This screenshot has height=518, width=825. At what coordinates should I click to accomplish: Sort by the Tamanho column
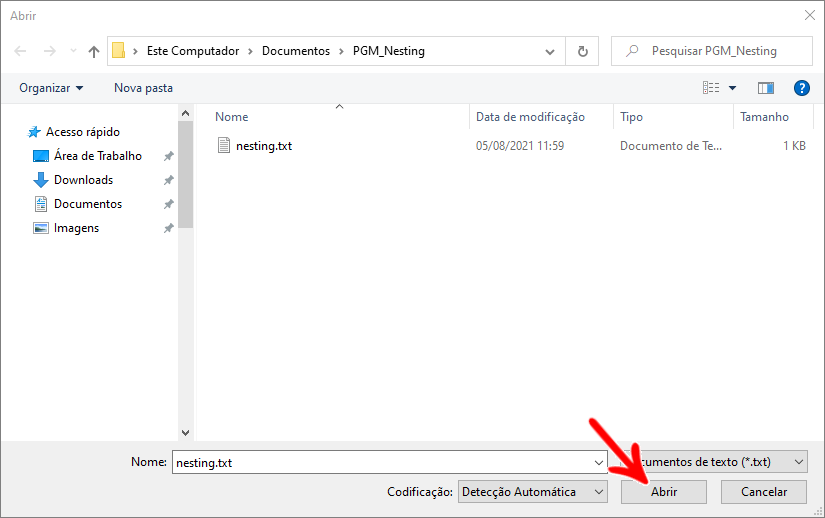point(764,117)
